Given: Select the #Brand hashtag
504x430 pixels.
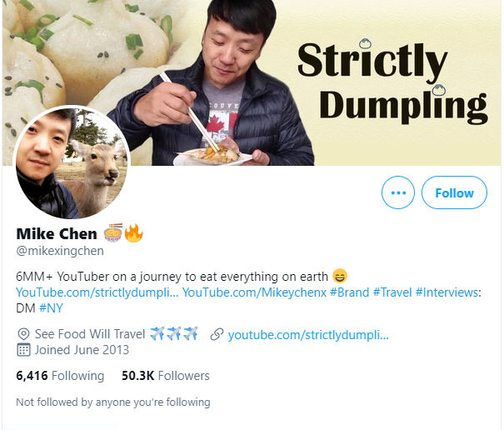Looking at the screenshot, I should tap(349, 292).
